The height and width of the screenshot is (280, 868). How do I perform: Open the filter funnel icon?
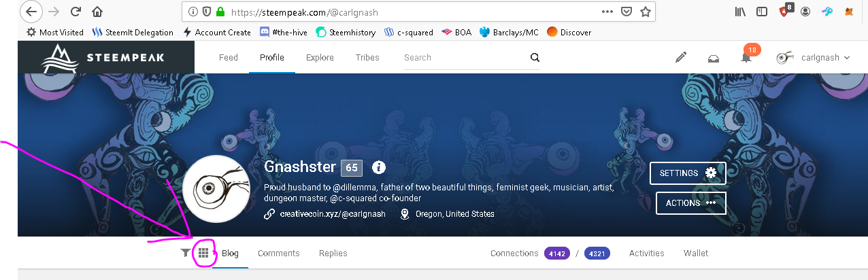point(186,253)
